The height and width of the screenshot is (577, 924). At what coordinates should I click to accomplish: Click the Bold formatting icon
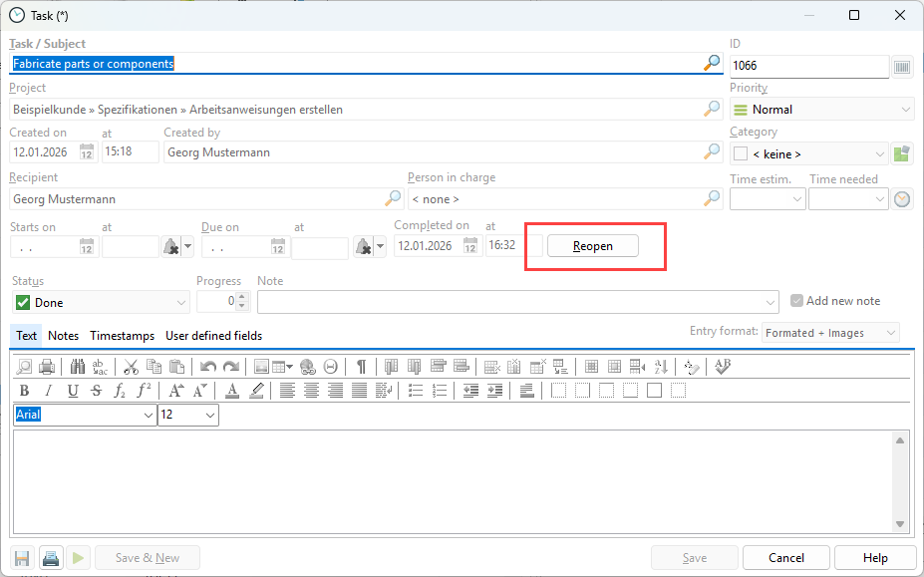tap(24, 391)
